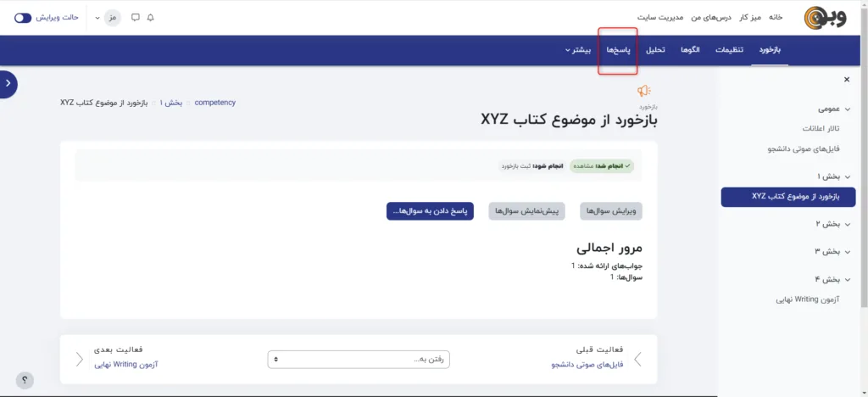Open the notifications bell icon
The height and width of the screenshot is (397, 868).
coord(151,17)
